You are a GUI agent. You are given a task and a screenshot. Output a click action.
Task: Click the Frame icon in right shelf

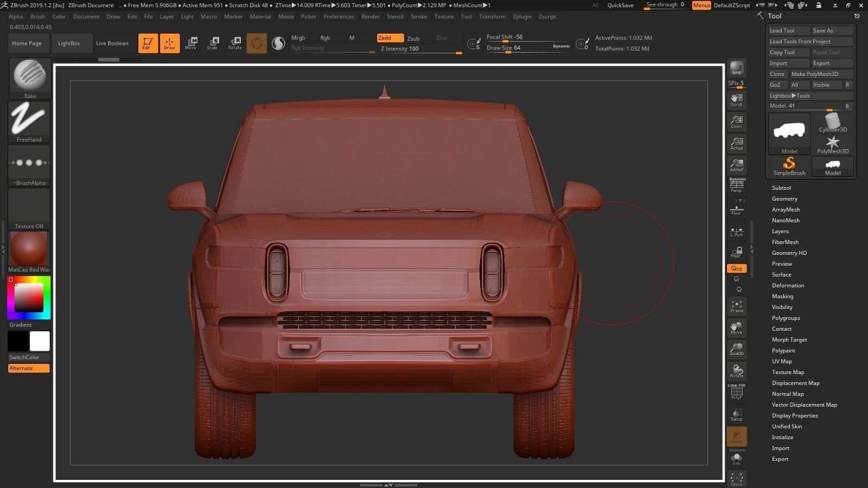[x=736, y=306]
